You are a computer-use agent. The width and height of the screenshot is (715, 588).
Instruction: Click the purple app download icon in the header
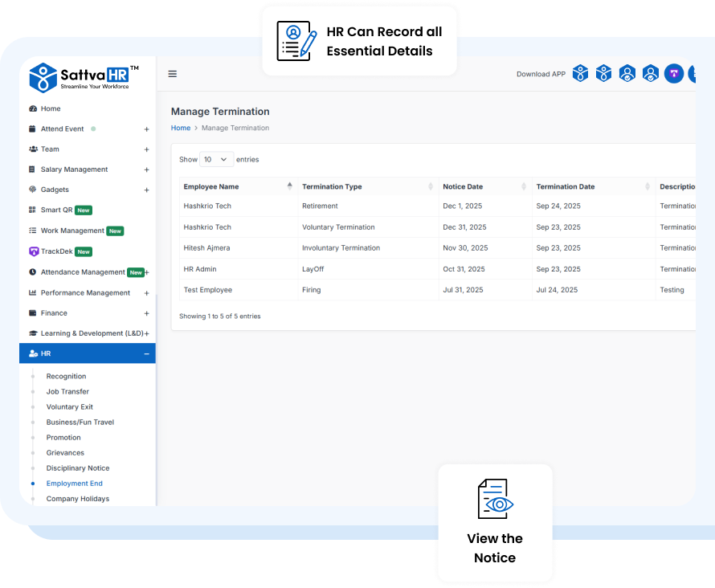coord(673,73)
